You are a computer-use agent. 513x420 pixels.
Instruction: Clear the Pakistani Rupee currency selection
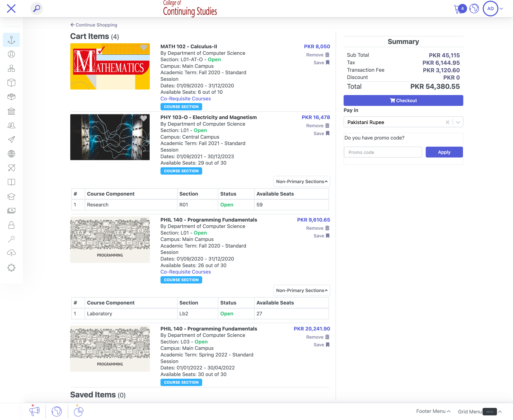447,122
